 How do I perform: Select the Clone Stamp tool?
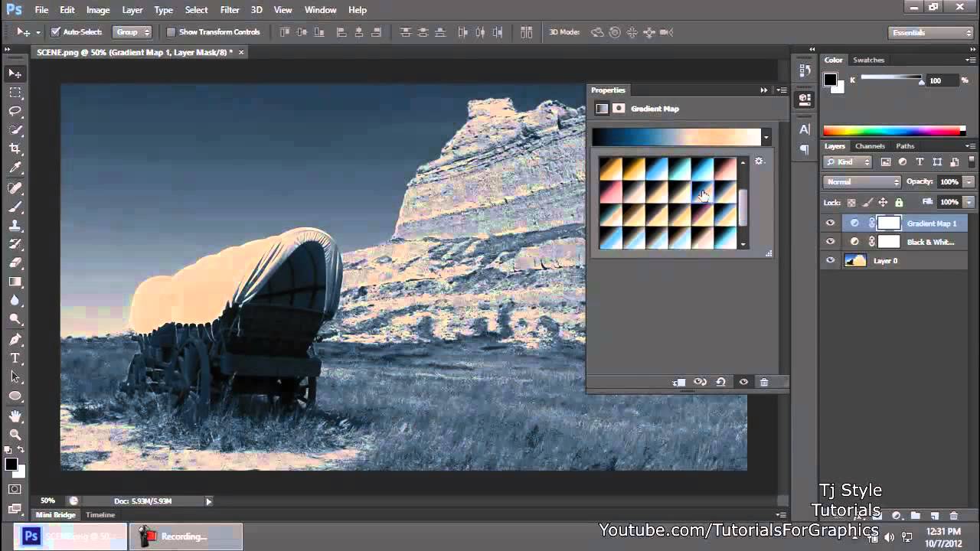click(15, 226)
